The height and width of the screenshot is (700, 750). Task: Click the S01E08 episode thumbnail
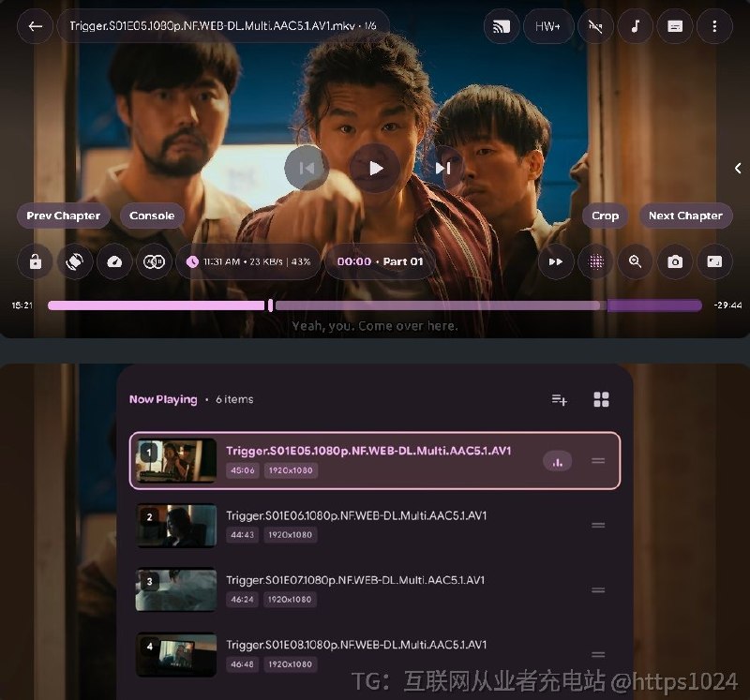click(x=176, y=654)
